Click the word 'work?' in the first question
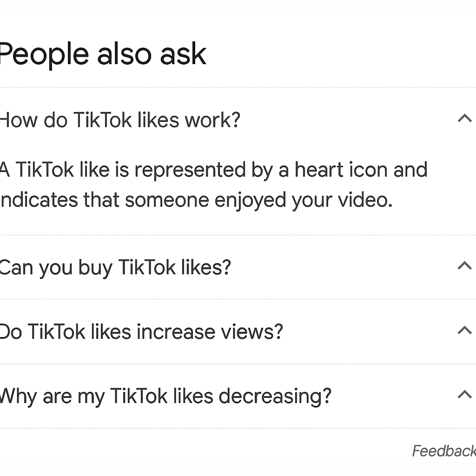The image size is (476, 476). [212, 120]
